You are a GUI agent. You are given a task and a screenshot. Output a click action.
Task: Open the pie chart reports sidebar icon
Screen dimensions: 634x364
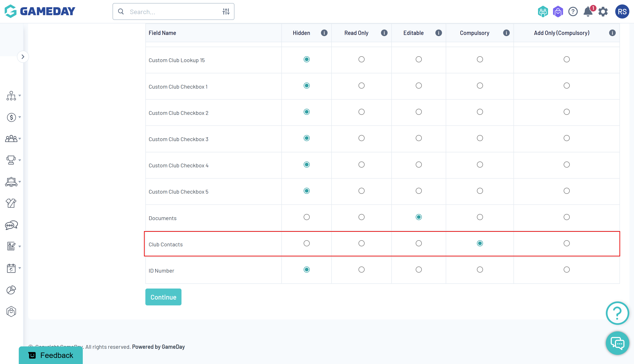(x=11, y=290)
